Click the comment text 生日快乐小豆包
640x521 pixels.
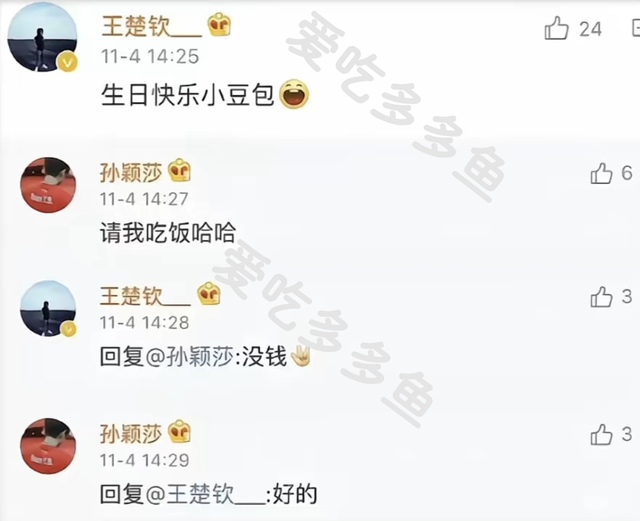(x=187, y=96)
